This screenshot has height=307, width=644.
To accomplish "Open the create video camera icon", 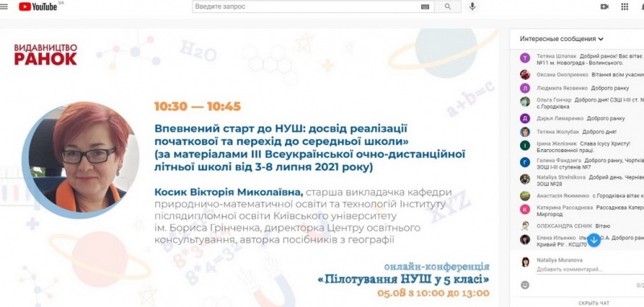I will pyautogui.click(x=605, y=6).
